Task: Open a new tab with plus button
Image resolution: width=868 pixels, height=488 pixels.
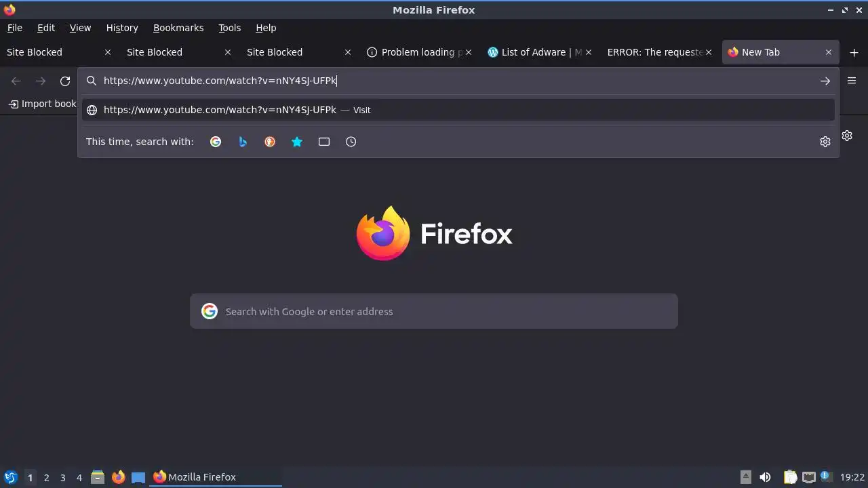Action: click(x=854, y=52)
